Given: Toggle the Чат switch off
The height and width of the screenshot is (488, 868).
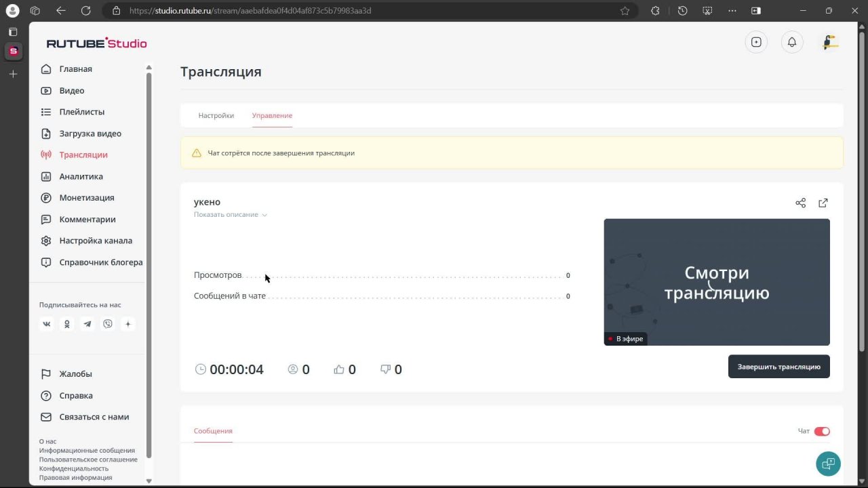Looking at the screenshot, I should coord(822,431).
